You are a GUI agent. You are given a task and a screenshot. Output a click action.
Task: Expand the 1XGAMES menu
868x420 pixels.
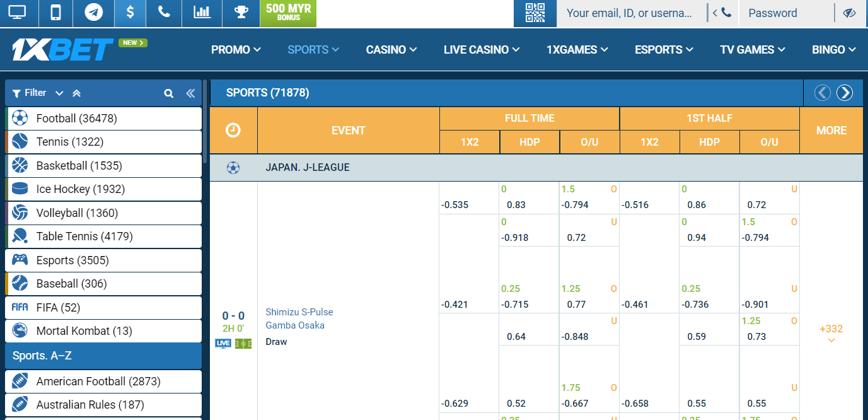tap(577, 50)
